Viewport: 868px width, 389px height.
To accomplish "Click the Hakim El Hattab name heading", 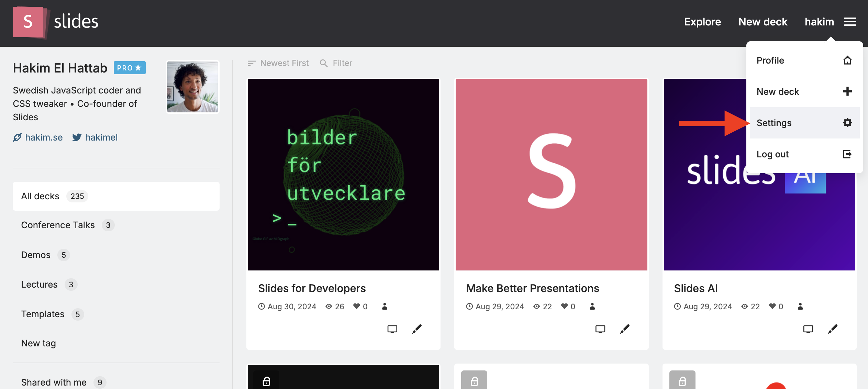I will pyautogui.click(x=60, y=68).
